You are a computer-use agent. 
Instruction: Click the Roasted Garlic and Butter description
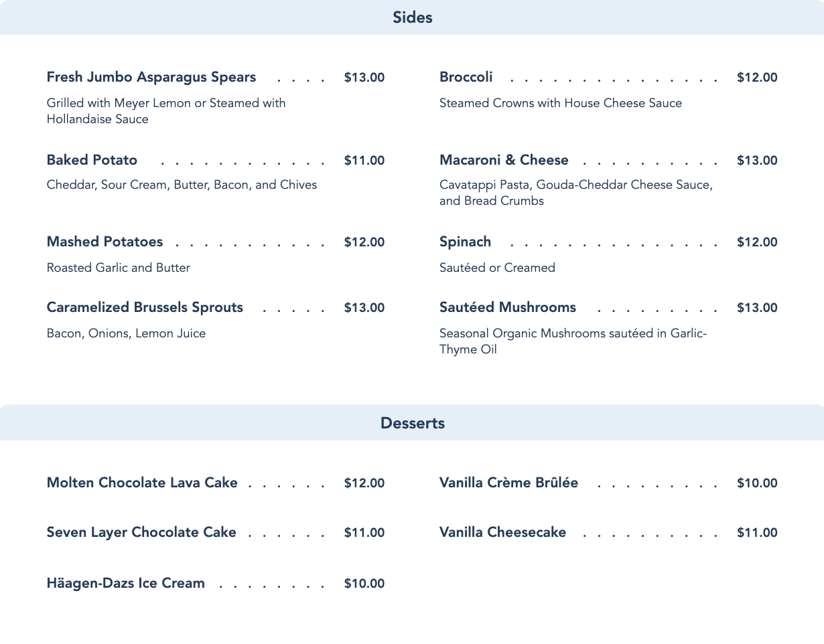coord(119,268)
